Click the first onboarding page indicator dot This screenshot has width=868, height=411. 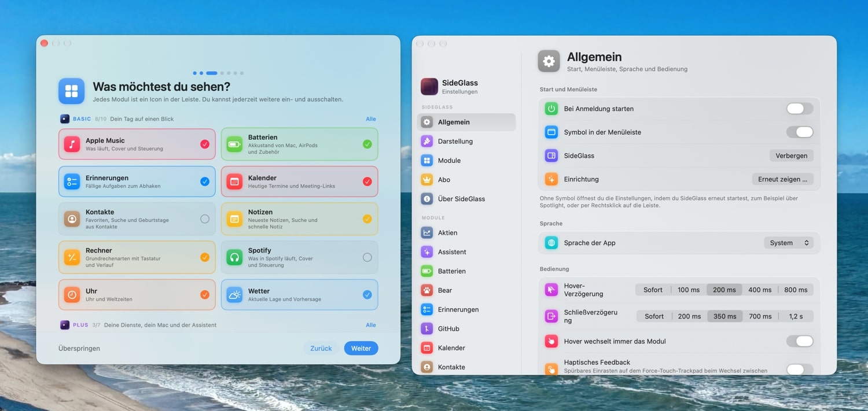[195, 73]
